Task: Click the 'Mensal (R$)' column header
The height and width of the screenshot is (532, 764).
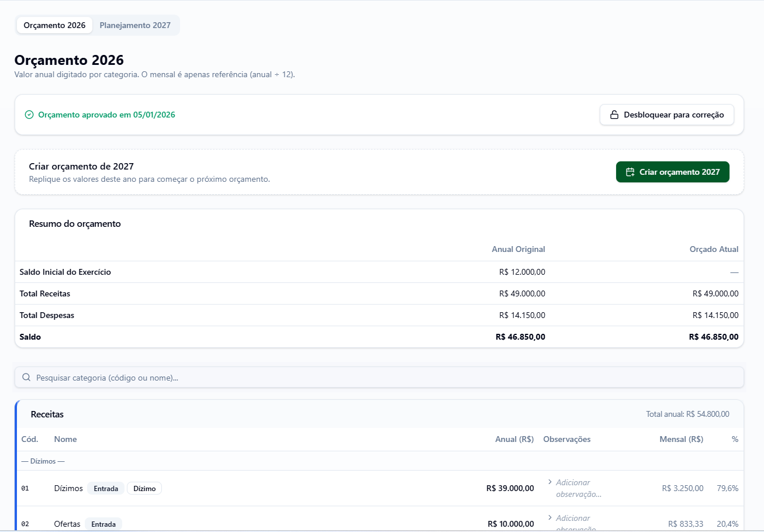Action: pos(681,439)
